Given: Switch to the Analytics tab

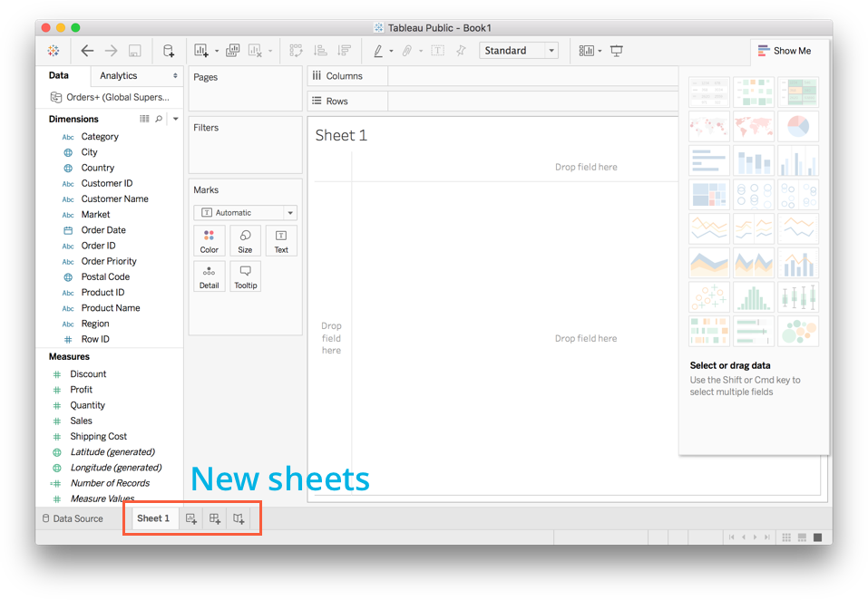Looking at the screenshot, I should coord(119,76).
